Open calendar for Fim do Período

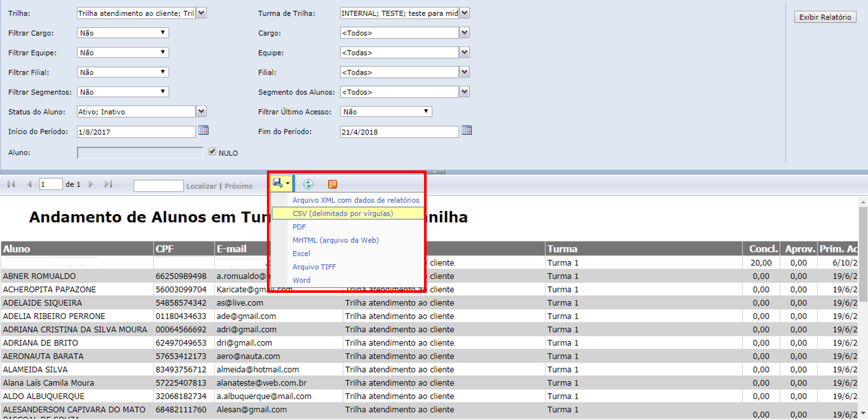coord(467,131)
